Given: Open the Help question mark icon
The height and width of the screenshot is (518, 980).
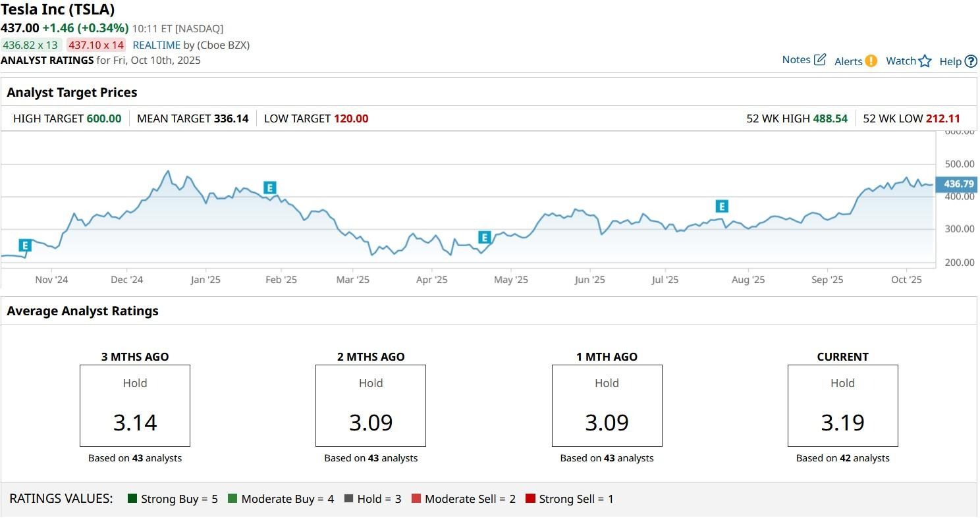Looking at the screenshot, I should (971, 61).
